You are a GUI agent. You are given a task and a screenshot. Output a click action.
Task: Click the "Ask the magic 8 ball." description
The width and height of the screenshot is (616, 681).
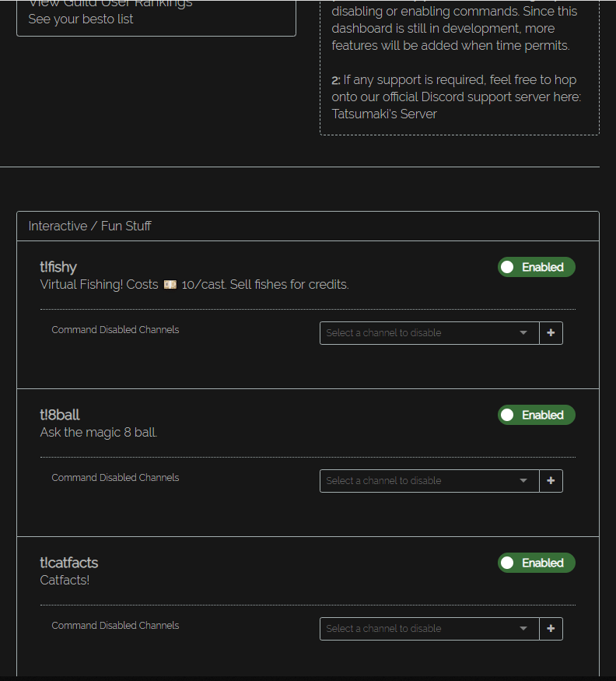tap(99, 433)
